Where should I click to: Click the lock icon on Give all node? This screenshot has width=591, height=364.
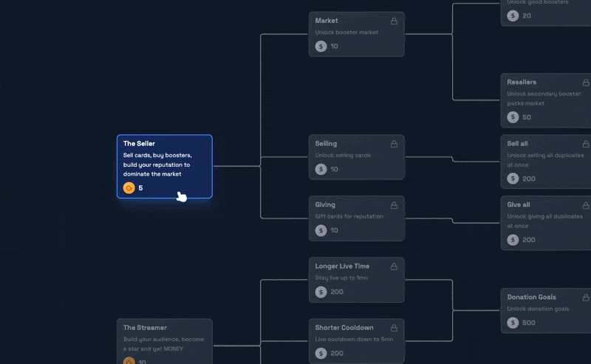click(x=586, y=205)
